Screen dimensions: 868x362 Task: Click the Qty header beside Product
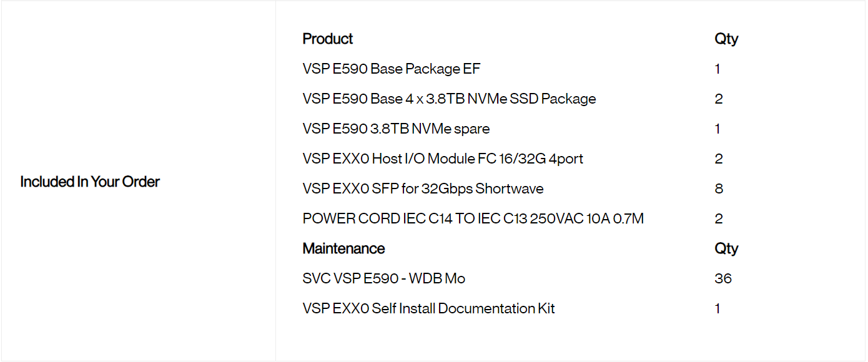[726, 39]
